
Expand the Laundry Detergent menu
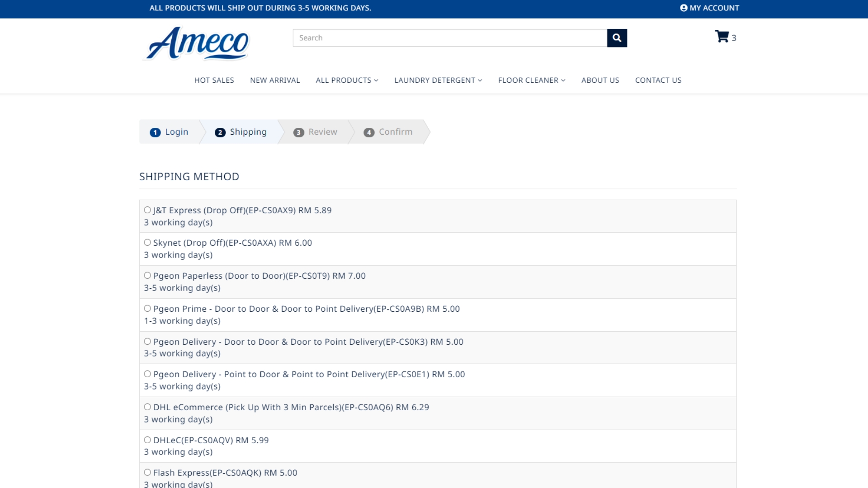pos(438,80)
